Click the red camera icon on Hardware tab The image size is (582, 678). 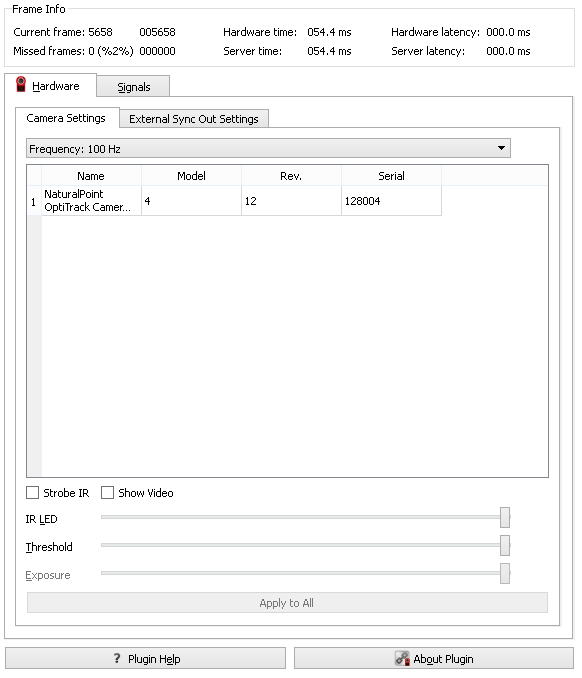(21, 84)
